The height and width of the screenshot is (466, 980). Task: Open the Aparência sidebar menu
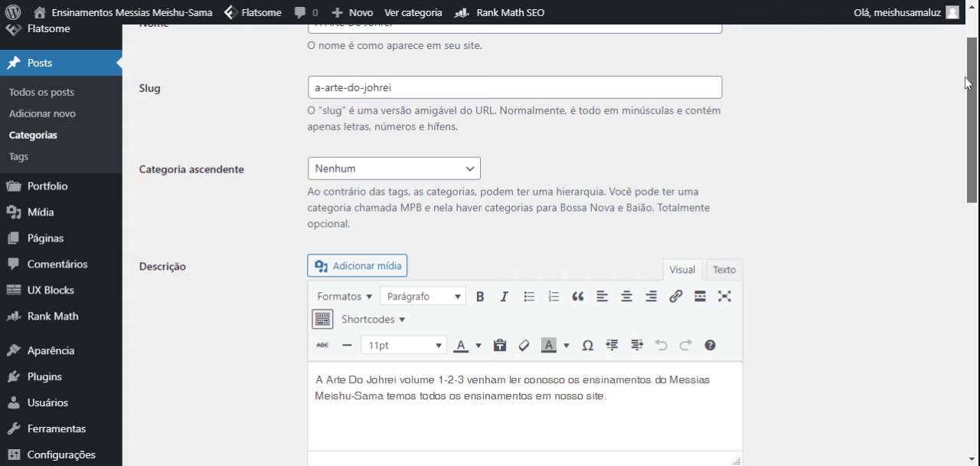coord(61,350)
